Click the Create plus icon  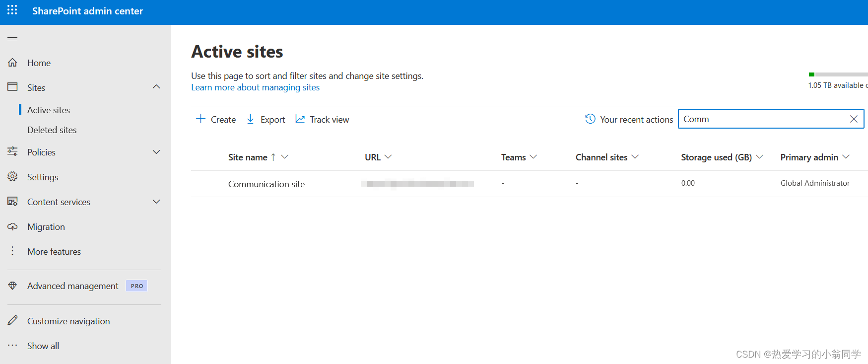pyautogui.click(x=200, y=119)
